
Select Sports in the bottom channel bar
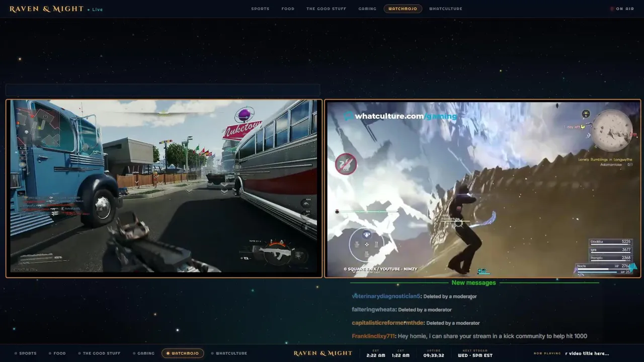coord(26,353)
